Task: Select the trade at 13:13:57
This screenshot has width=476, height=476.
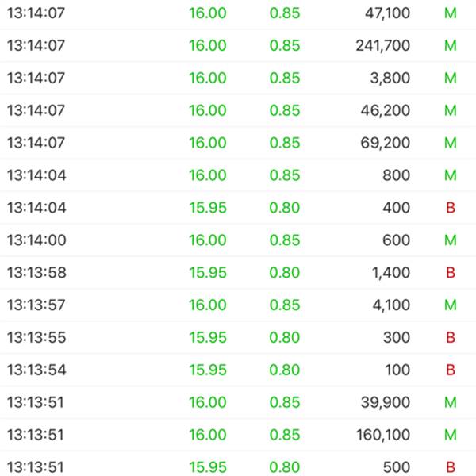Action: click(x=36, y=305)
